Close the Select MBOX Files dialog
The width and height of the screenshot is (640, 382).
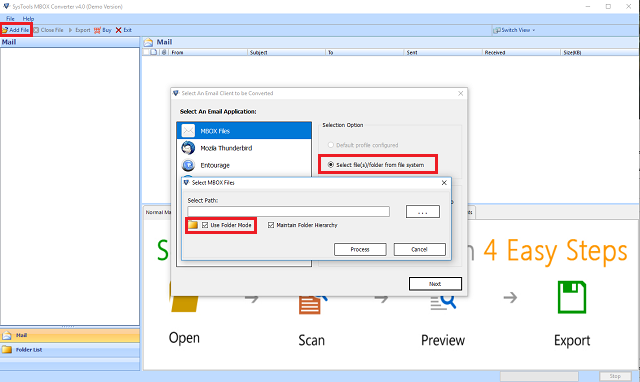[444, 183]
